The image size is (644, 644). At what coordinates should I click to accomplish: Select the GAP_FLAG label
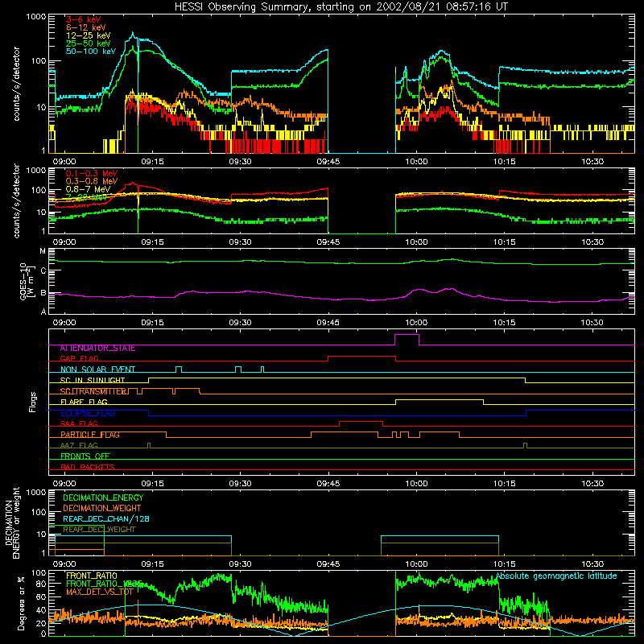pyautogui.click(x=79, y=358)
